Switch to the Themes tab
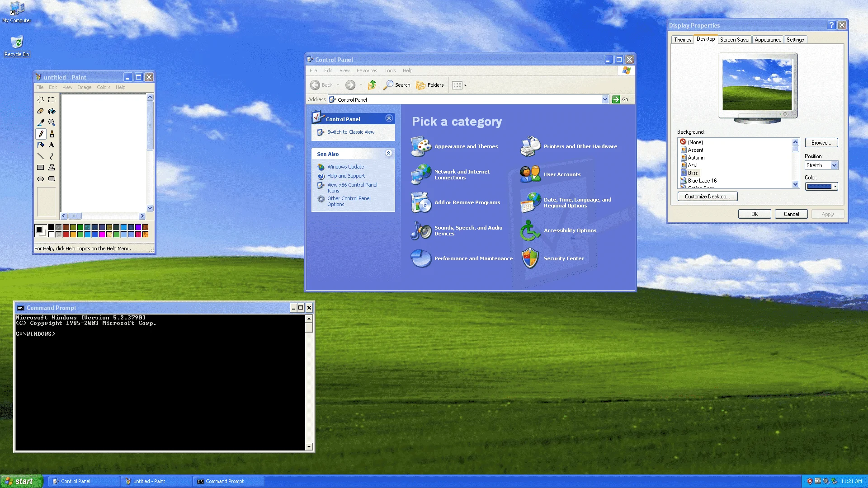 682,40
